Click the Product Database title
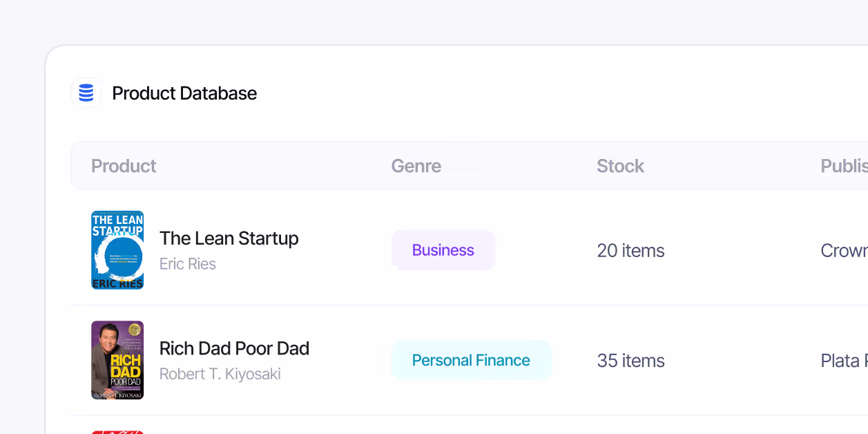 point(184,93)
